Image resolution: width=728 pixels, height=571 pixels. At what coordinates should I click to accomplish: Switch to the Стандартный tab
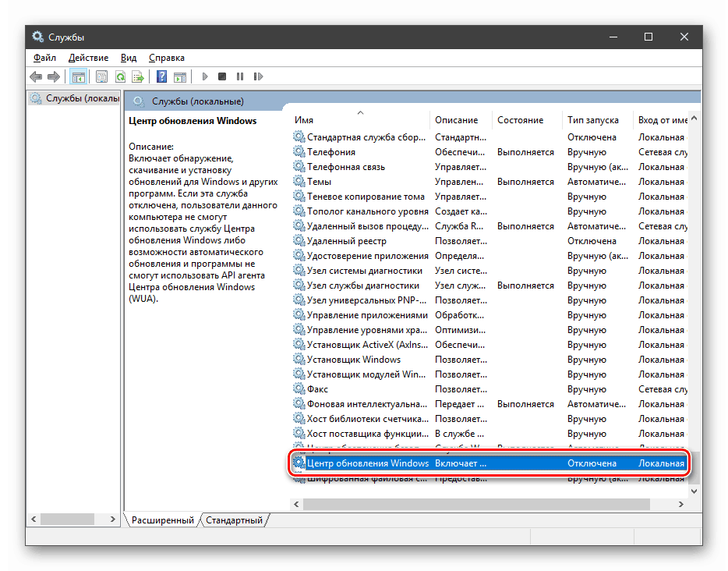[x=234, y=520]
